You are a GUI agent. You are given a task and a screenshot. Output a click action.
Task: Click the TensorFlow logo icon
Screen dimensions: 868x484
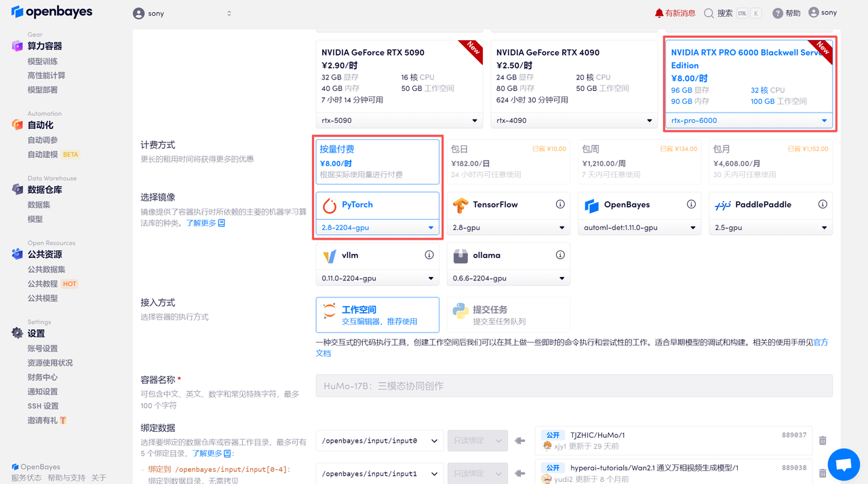coord(460,205)
